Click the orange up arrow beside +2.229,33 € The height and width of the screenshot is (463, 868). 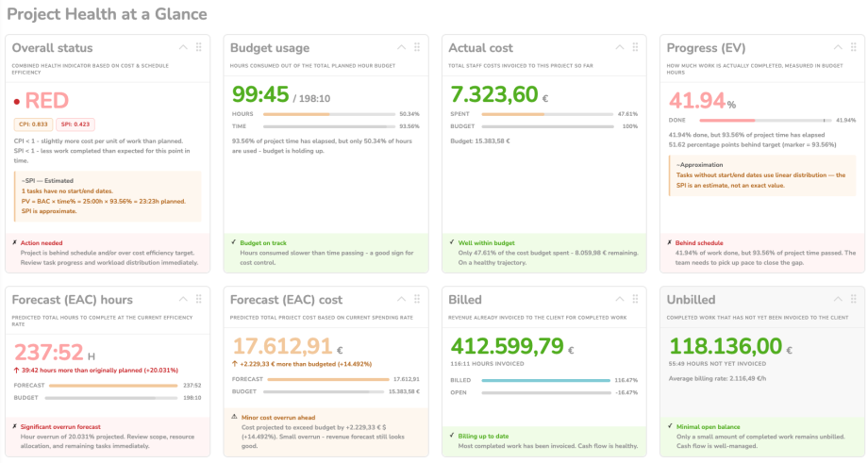[x=235, y=364]
